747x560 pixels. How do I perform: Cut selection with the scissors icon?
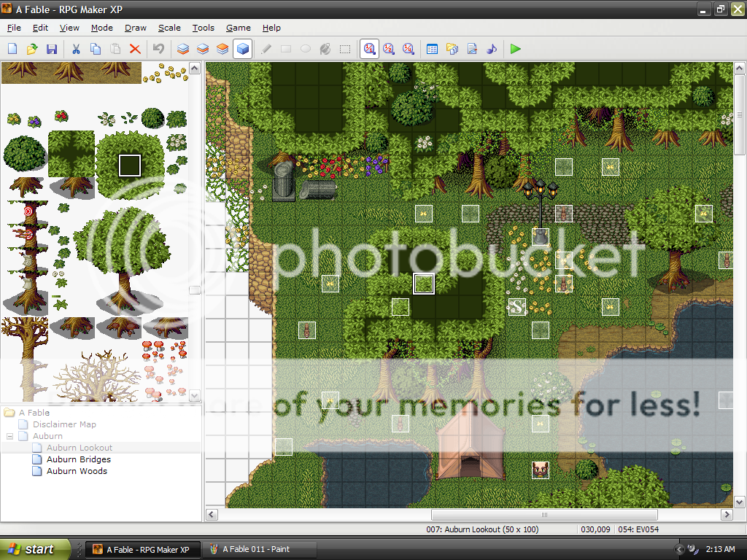point(75,49)
